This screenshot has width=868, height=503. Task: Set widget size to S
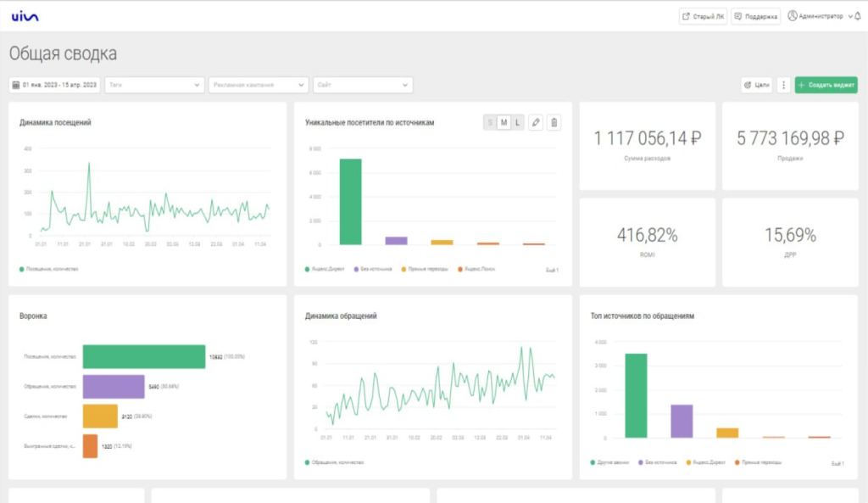pyautogui.click(x=490, y=123)
